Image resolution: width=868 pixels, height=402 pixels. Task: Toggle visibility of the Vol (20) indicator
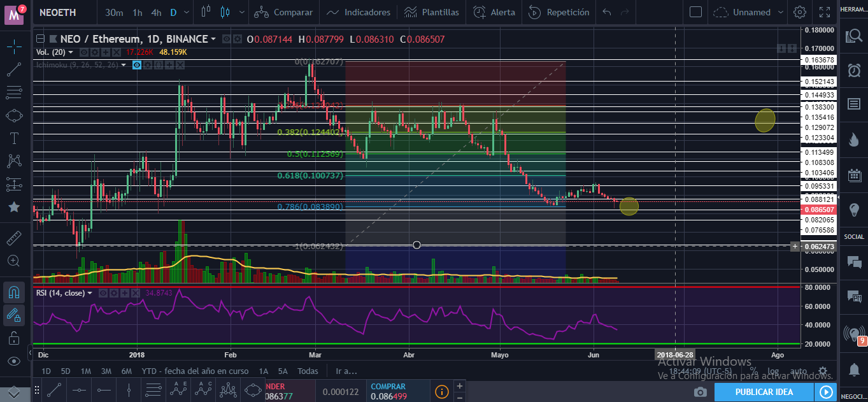pos(84,52)
